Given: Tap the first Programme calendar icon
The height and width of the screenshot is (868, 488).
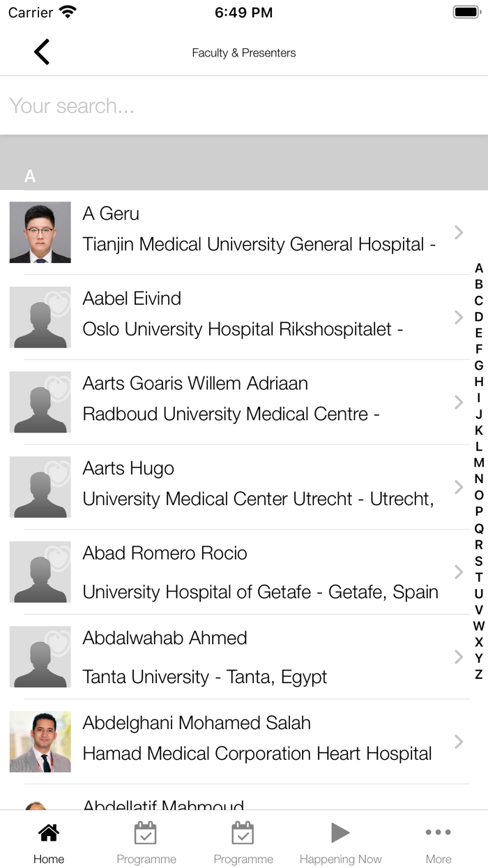Looking at the screenshot, I should 146,832.
